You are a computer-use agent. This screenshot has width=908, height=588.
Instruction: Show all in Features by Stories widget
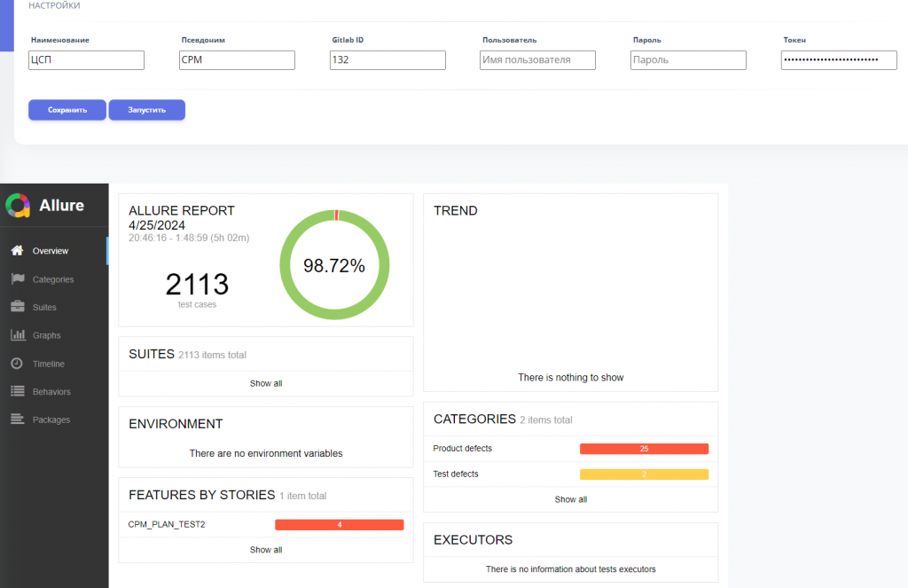coord(266,550)
